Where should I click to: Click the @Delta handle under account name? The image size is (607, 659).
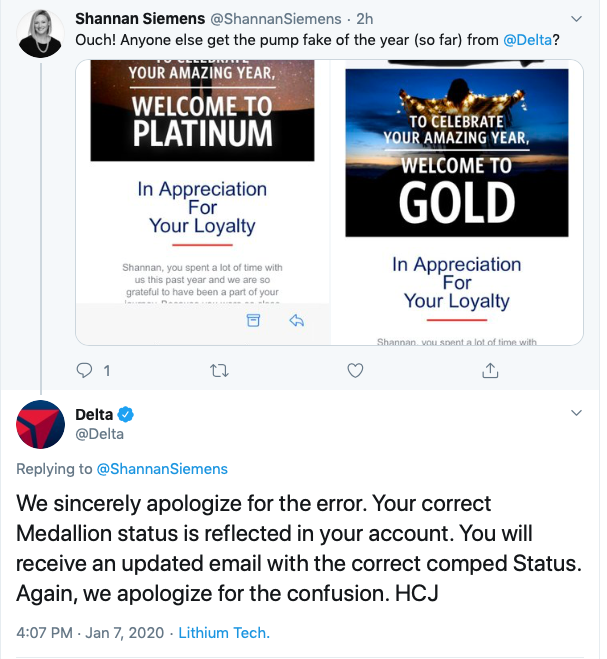pos(100,434)
